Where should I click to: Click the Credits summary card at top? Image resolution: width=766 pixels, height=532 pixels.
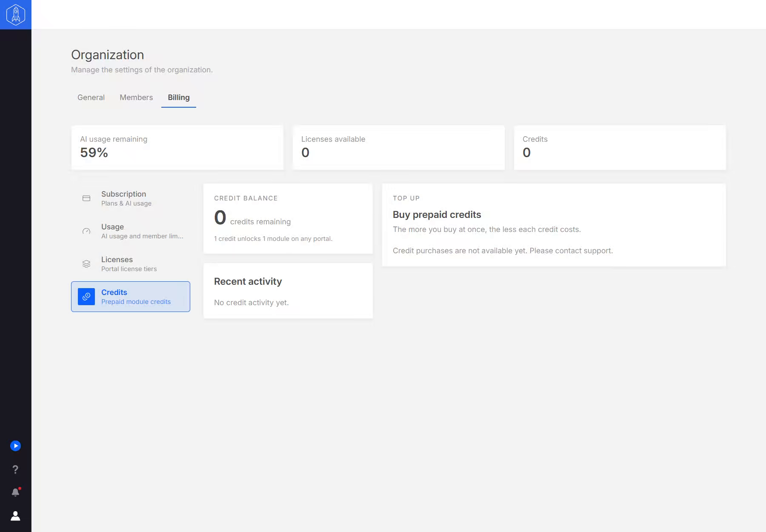coord(620,147)
